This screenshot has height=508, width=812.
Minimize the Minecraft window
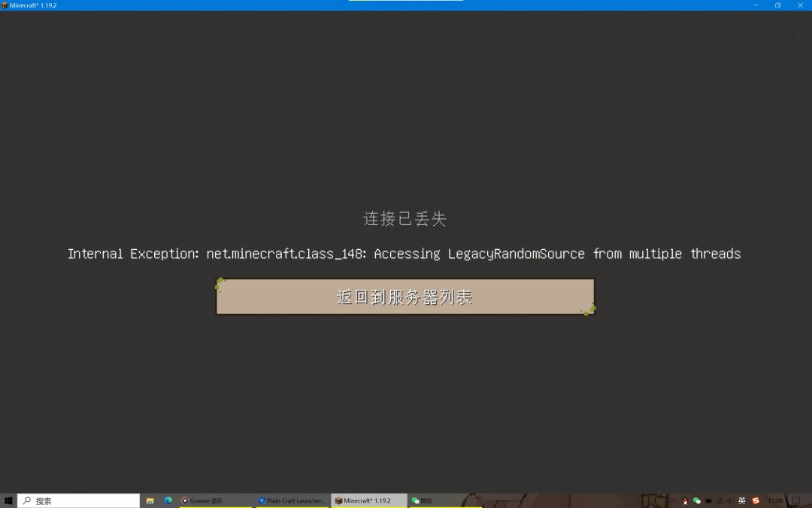tap(756, 5)
